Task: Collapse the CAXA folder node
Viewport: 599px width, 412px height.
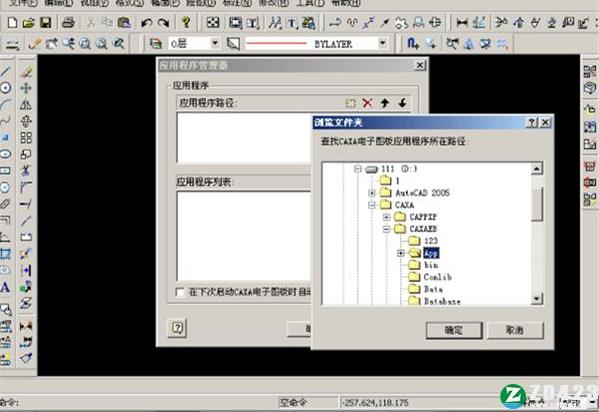Action: [x=371, y=205]
